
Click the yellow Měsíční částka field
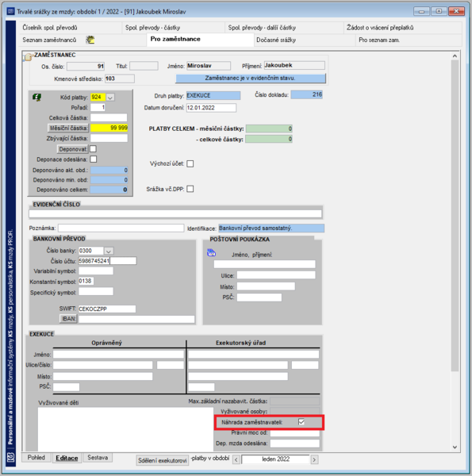coord(109,128)
